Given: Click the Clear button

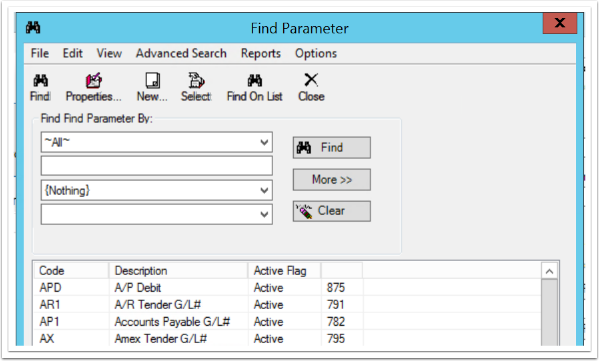Looking at the screenshot, I should click(x=332, y=211).
